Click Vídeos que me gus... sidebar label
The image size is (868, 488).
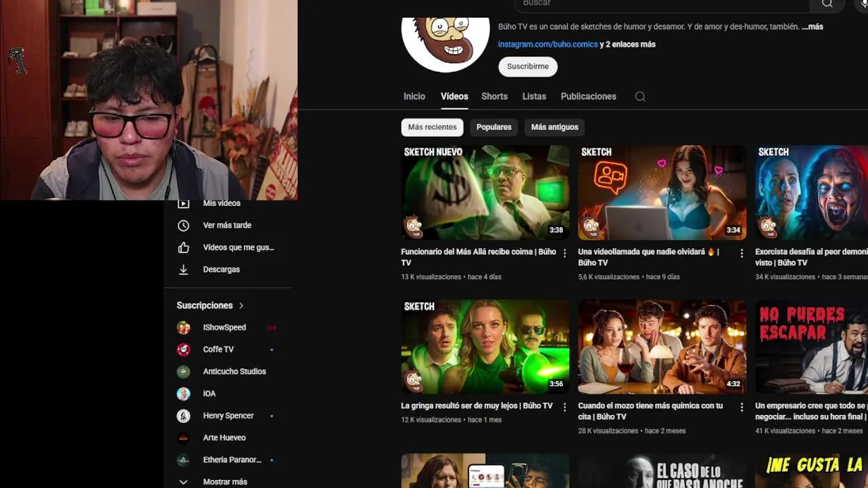click(239, 247)
